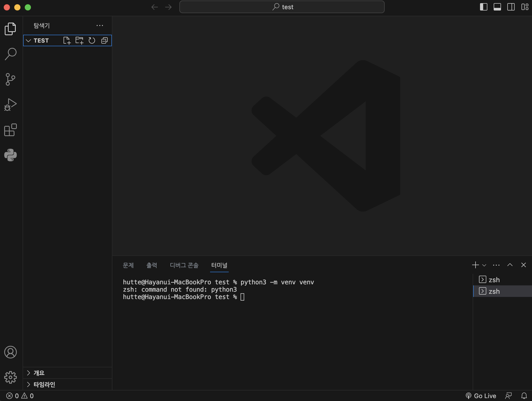Click the command center search box

(x=282, y=7)
